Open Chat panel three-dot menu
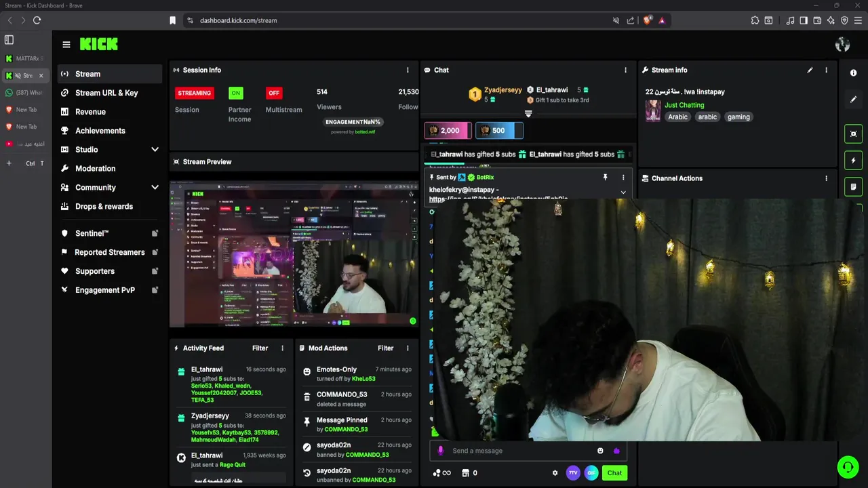This screenshot has width=868, height=488. click(625, 70)
